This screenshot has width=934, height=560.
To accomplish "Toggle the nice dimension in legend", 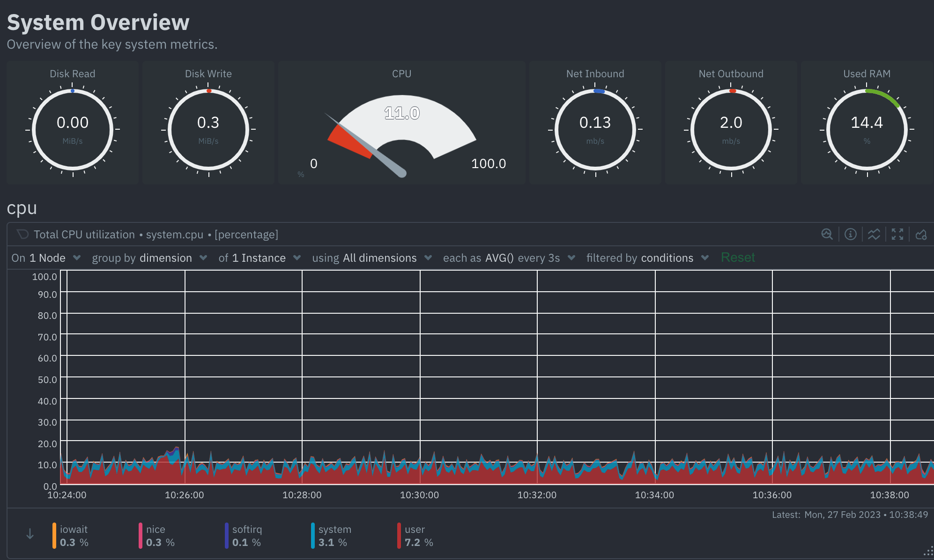I will 157,536.
